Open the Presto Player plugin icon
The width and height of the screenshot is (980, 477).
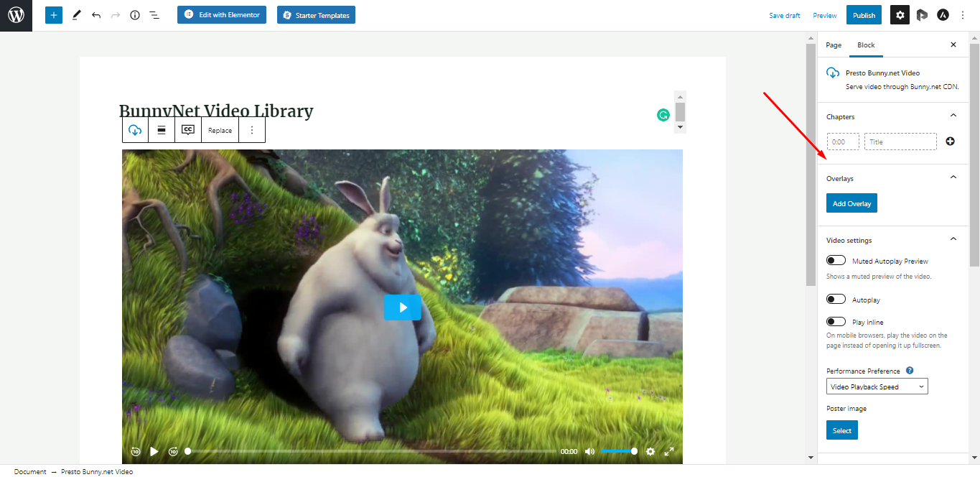(x=922, y=15)
